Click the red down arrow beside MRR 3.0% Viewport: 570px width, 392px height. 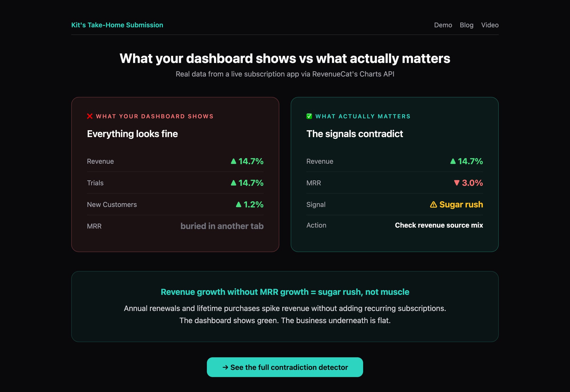pos(457,183)
